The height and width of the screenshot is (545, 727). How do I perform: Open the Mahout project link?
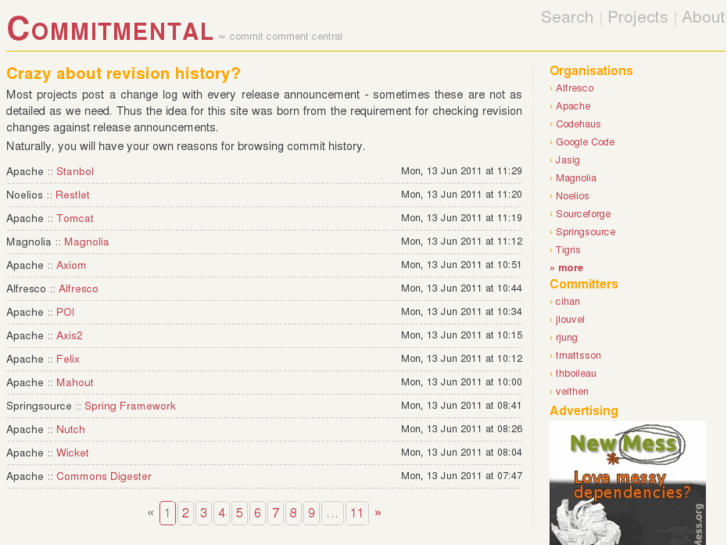(x=75, y=383)
